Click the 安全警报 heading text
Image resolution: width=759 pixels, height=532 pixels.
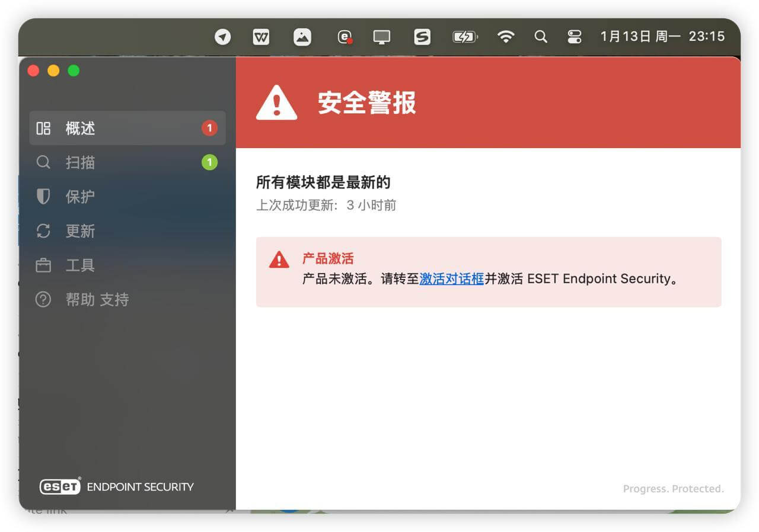click(367, 102)
